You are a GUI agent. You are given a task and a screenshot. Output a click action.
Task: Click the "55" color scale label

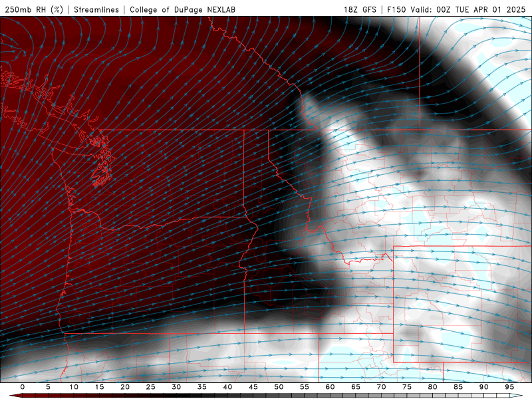(305, 387)
